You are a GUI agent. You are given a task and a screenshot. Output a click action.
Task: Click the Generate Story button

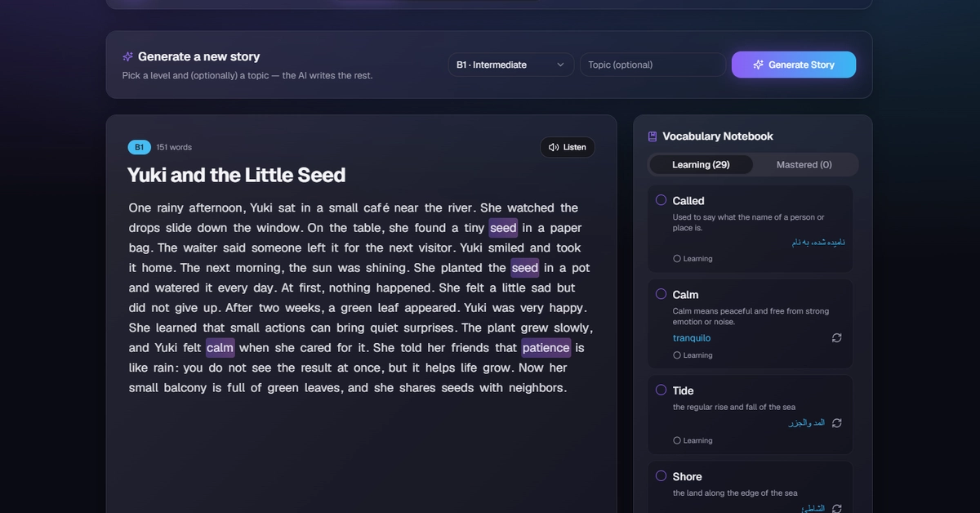(x=794, y=65)
